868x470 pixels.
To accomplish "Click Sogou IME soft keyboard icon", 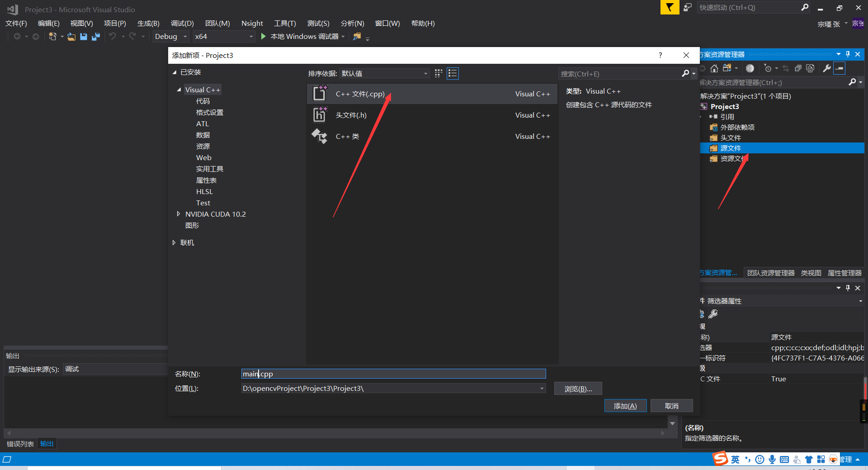I will click(x=784, y=460).
